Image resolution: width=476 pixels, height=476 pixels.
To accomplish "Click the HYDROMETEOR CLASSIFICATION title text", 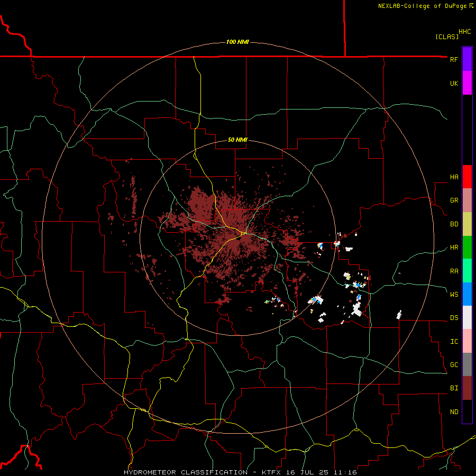I will [x=186, y=472].
